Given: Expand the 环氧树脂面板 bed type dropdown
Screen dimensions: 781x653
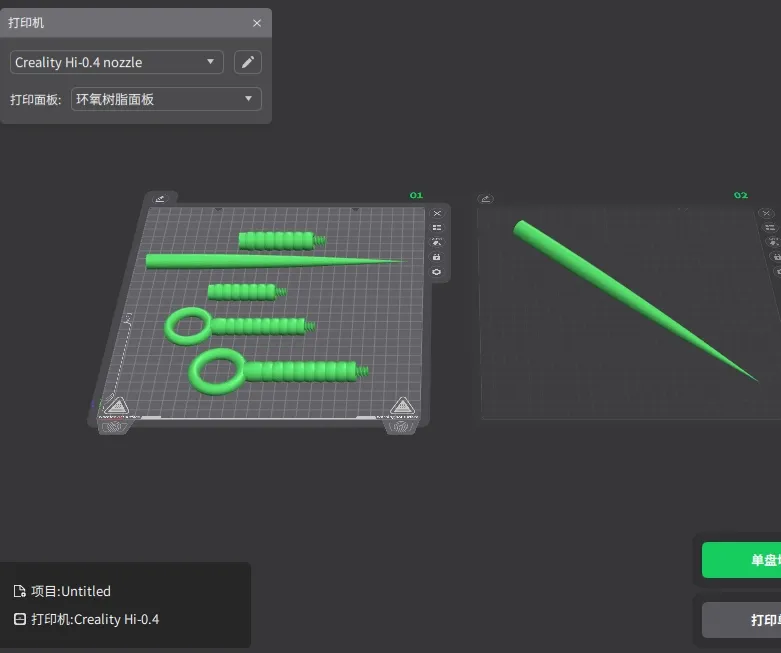Looking at the screenshot, I should coord(166,99).
